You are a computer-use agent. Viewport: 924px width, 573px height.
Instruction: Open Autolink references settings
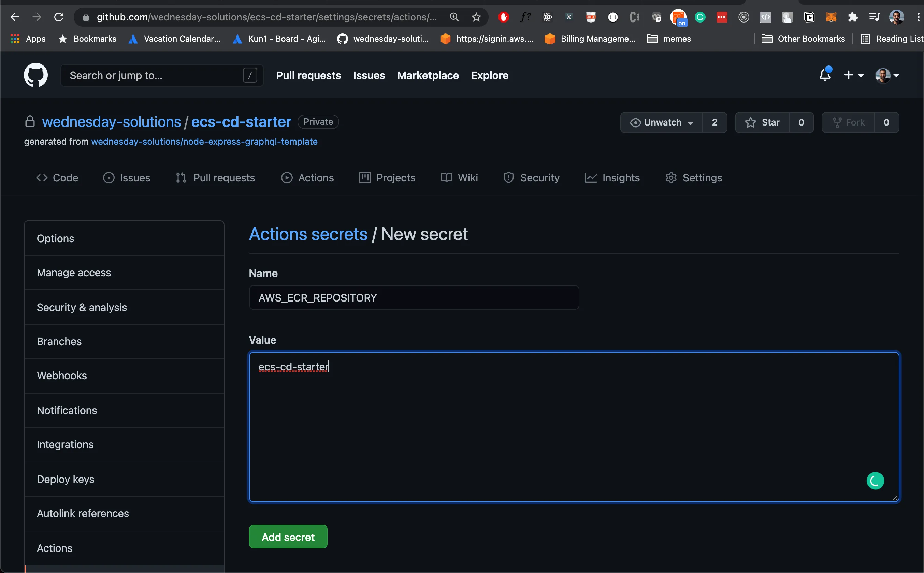click(124, 514)
